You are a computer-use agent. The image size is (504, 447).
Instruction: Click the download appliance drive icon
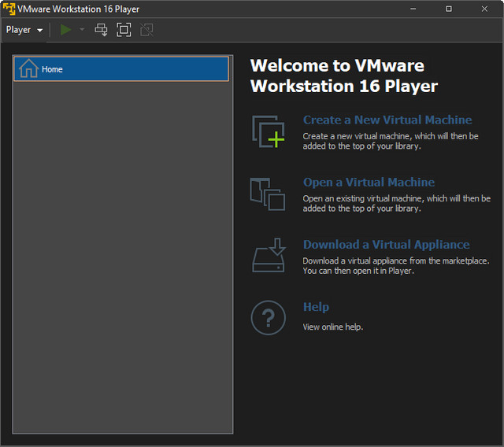coord(268,256)
